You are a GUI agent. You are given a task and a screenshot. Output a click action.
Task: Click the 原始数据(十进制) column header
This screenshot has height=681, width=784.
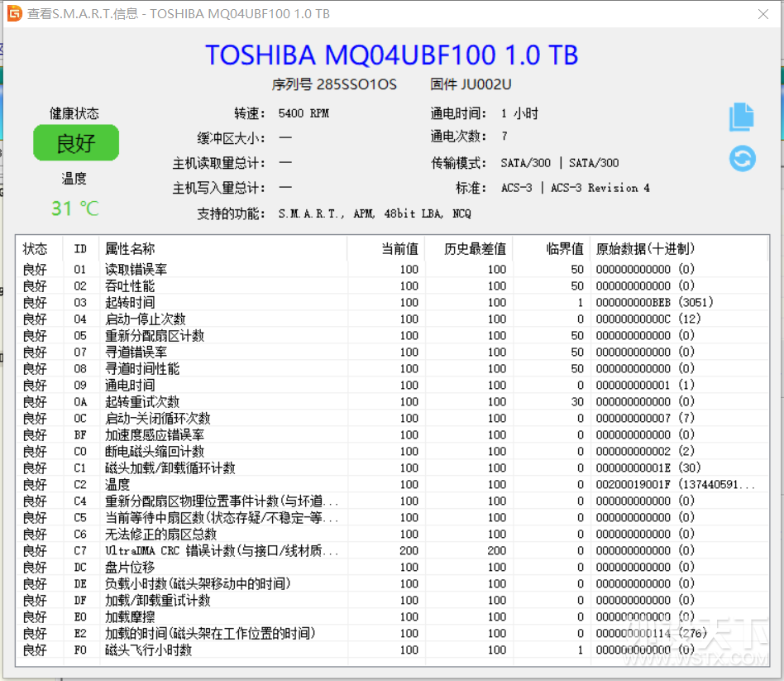click(x=679, y=249)
